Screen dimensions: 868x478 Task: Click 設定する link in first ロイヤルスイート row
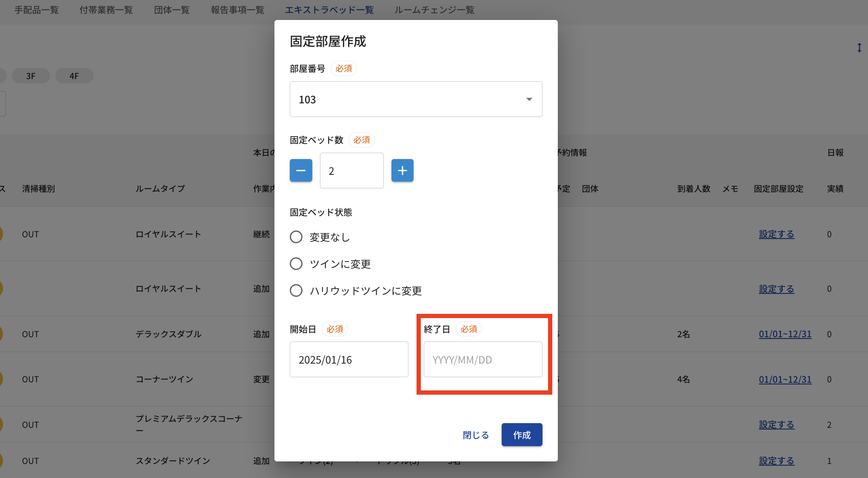pyautogui.click(x=776, y=234)
